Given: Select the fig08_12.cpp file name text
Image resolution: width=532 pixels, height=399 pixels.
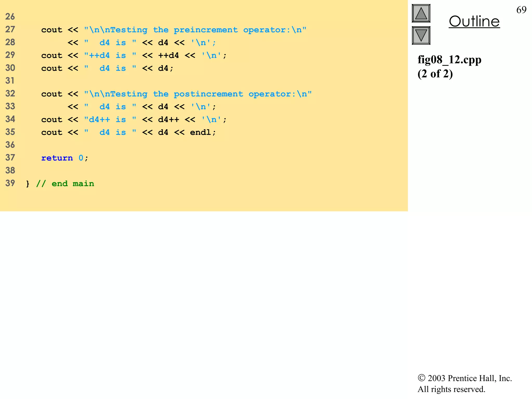Looking at the screenshot, I should [x=449, y=60].
